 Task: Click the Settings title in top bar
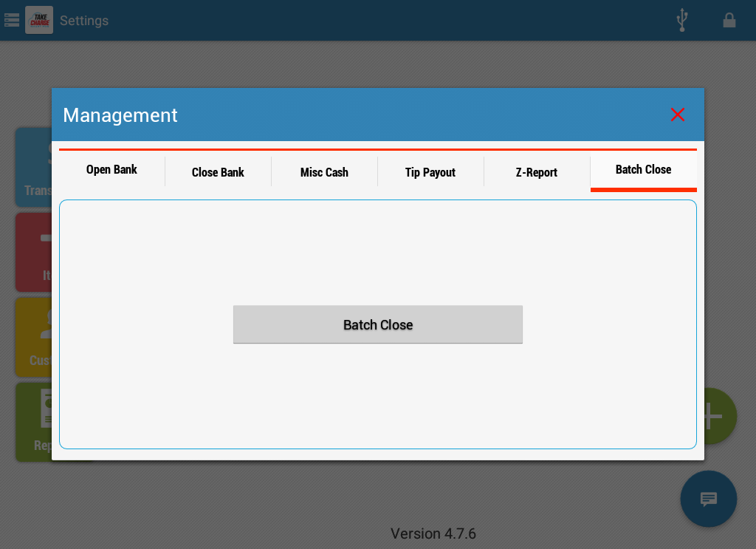coord(84,21)
